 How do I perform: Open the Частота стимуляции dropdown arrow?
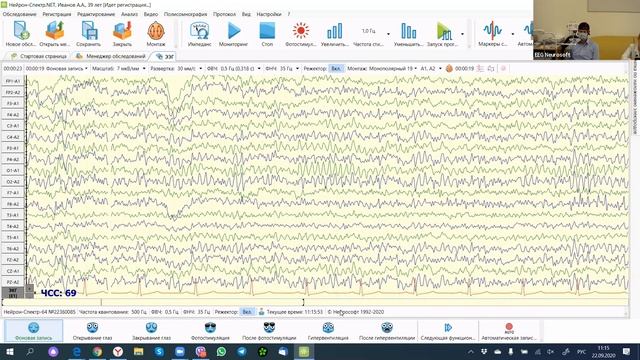click(x=388, y=34)
